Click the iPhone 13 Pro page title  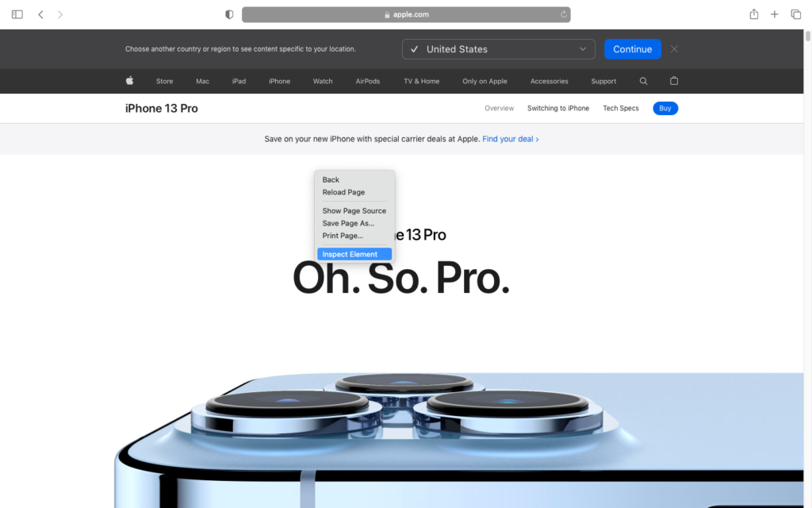[162, 108]
